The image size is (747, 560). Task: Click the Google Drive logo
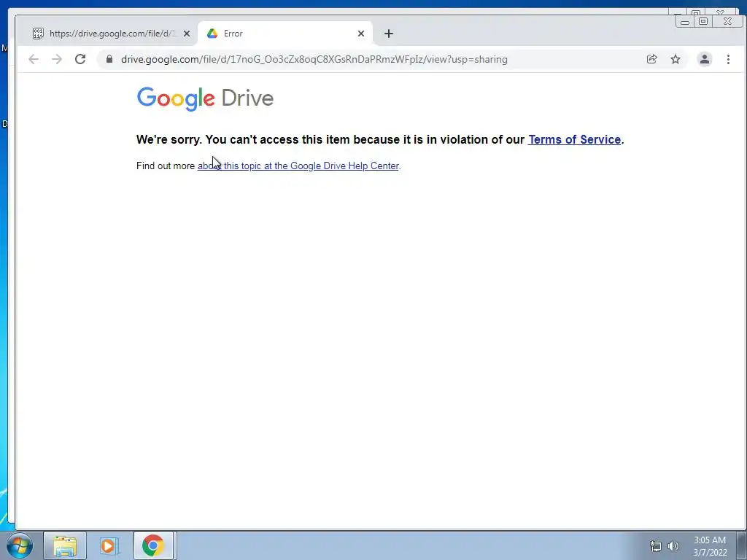coord(205,98)
